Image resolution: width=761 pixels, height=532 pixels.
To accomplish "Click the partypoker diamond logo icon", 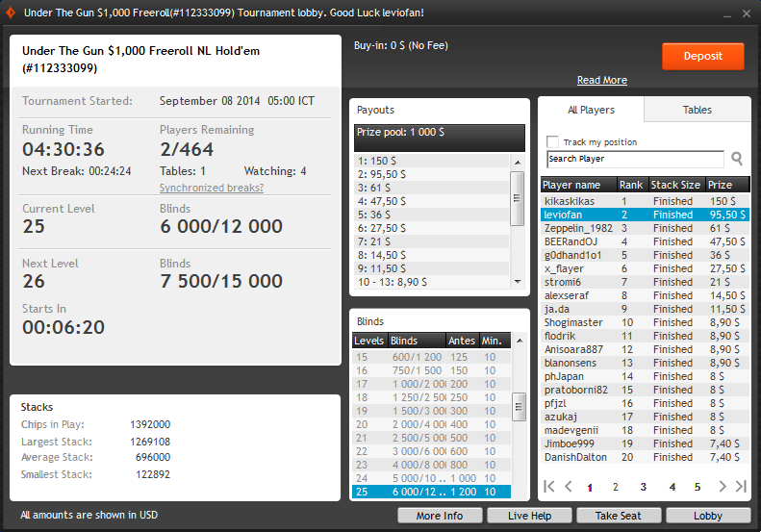I will [x=11, y=13].
